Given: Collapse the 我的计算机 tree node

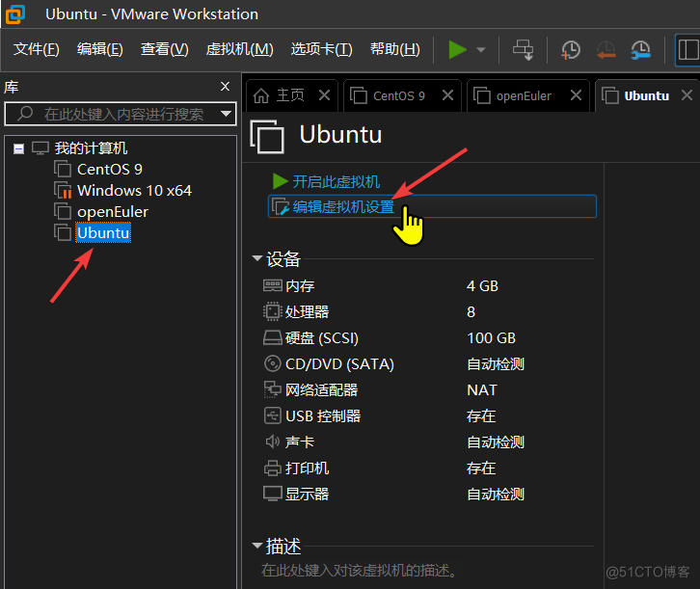Looking at the screenshot, I should click(18, 148).
